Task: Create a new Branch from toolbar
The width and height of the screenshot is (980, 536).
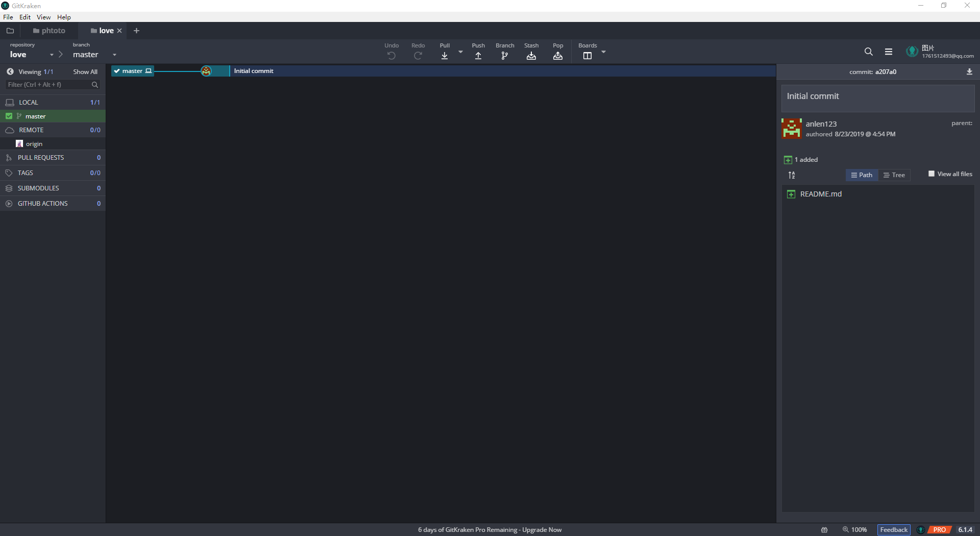Action: [504, 55]
